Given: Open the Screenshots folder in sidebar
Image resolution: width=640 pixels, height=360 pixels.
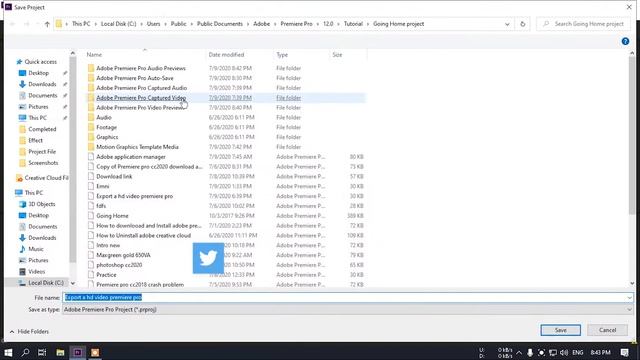Looking at the screenshot, I should (43, 163).
